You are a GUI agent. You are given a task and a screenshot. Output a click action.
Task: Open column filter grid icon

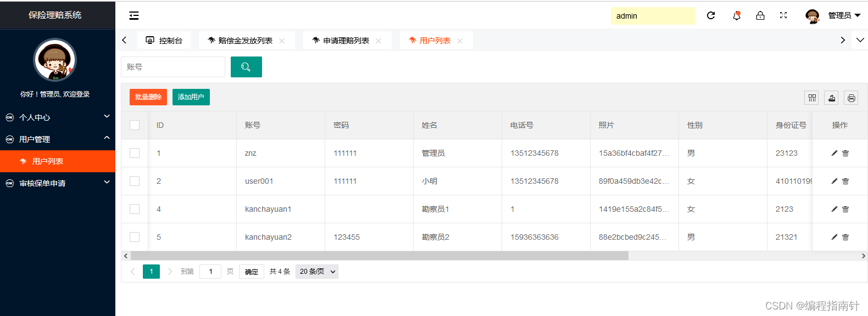(x=812, y=98)
